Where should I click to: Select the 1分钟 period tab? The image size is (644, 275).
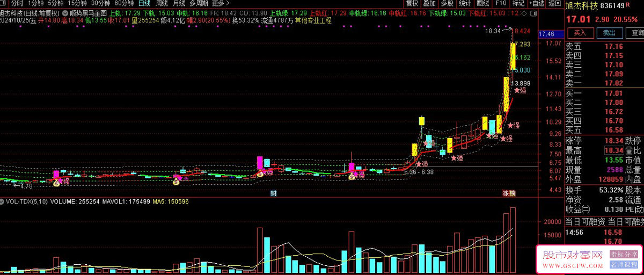[35, 3]
